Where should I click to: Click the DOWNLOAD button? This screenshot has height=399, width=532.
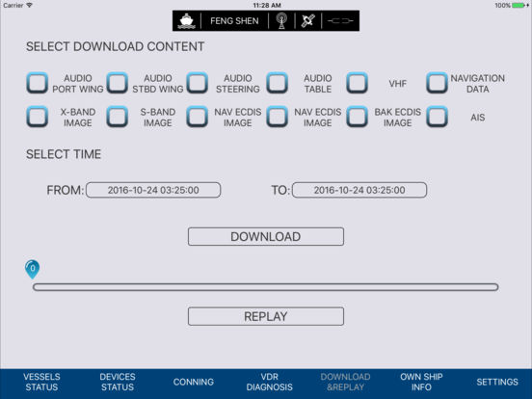[266, 236]
